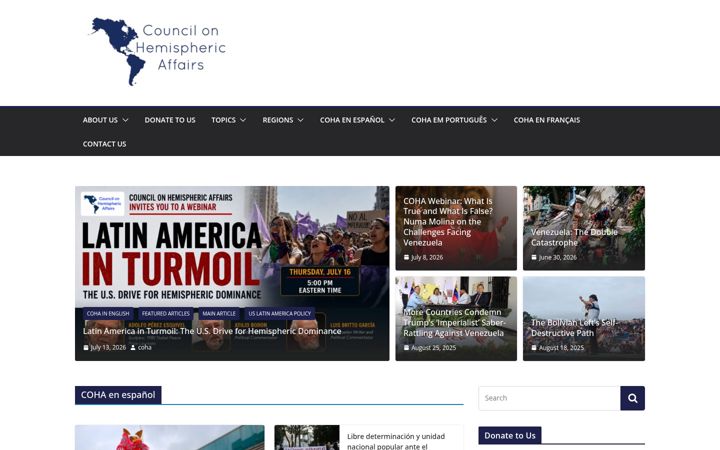The width and height of the screenshot is (720, 450).
Task: Focus the Search input field
Action: [549, 398]
